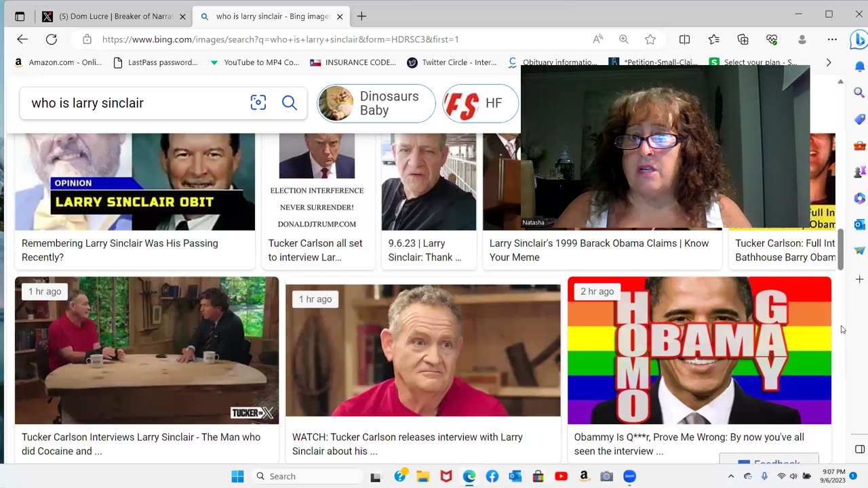Open Bing Chat from the sidebar icon

[859, 40]
